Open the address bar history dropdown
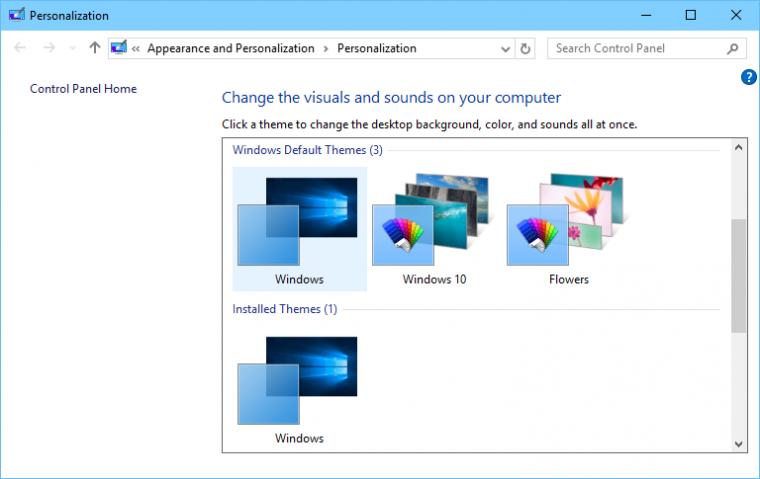The image size is (760, 479). [x=505, y=49]
